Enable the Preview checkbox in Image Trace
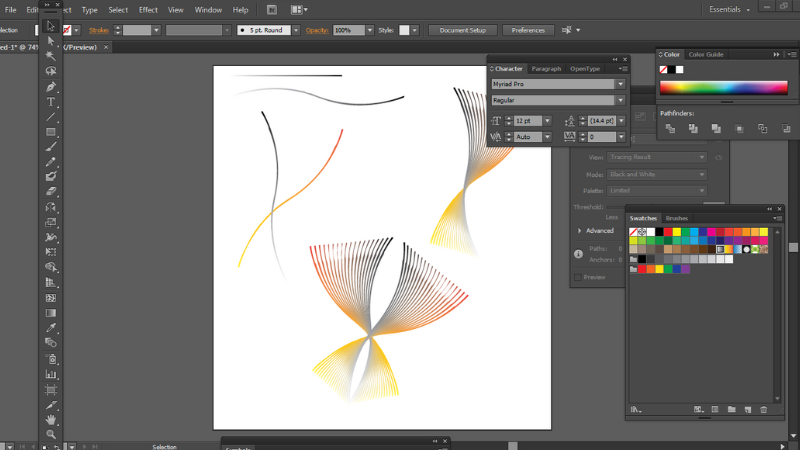The height and width of the screenshot is (450, 800). pyautogui.click(x=578, y=278)
